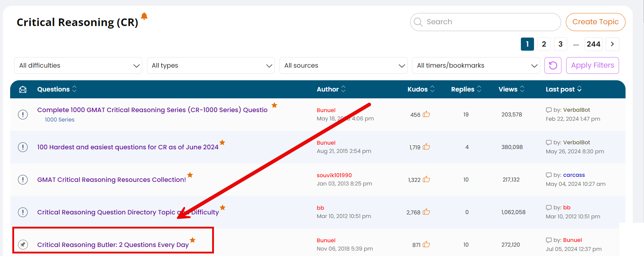Open the All difficulties dropdown
Viewport: 644px width, 256px height.
pyautogui.click(x=78, y=65)
